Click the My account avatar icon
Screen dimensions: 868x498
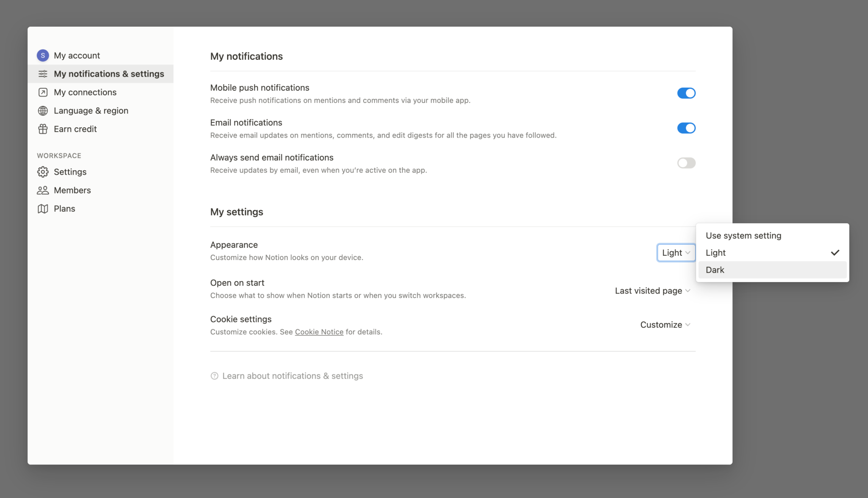coord(43,55)
